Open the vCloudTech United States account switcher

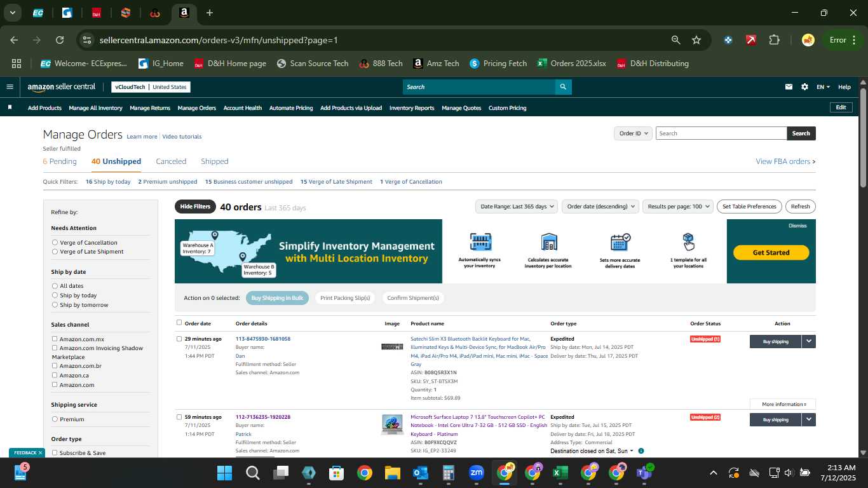[151, 87]
